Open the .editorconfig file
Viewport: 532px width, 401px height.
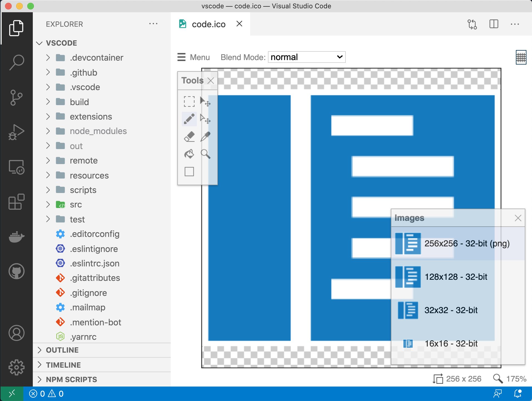tap(102, 234)
